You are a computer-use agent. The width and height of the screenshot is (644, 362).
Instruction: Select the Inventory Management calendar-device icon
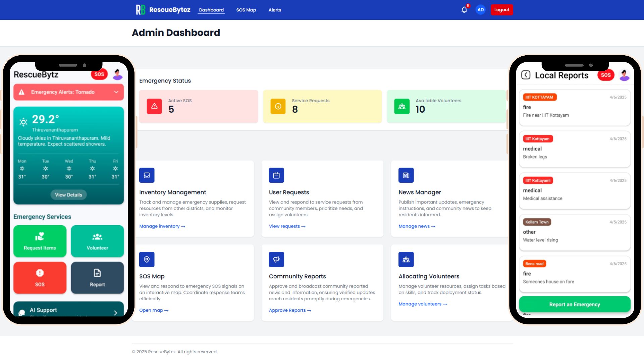coord(147,175)
